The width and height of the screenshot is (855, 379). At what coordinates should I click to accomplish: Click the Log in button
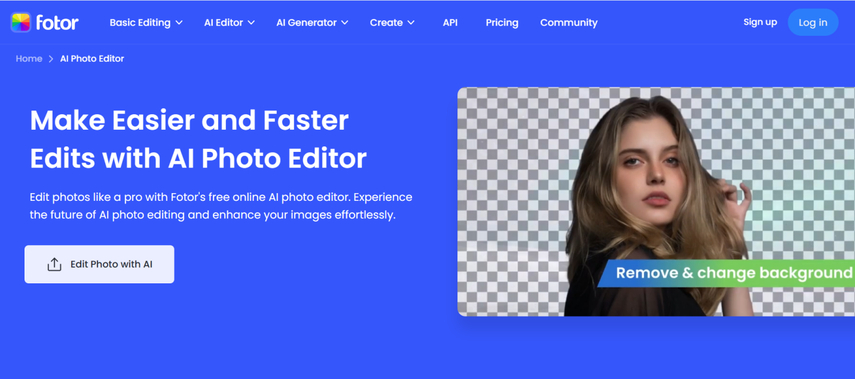812,22
